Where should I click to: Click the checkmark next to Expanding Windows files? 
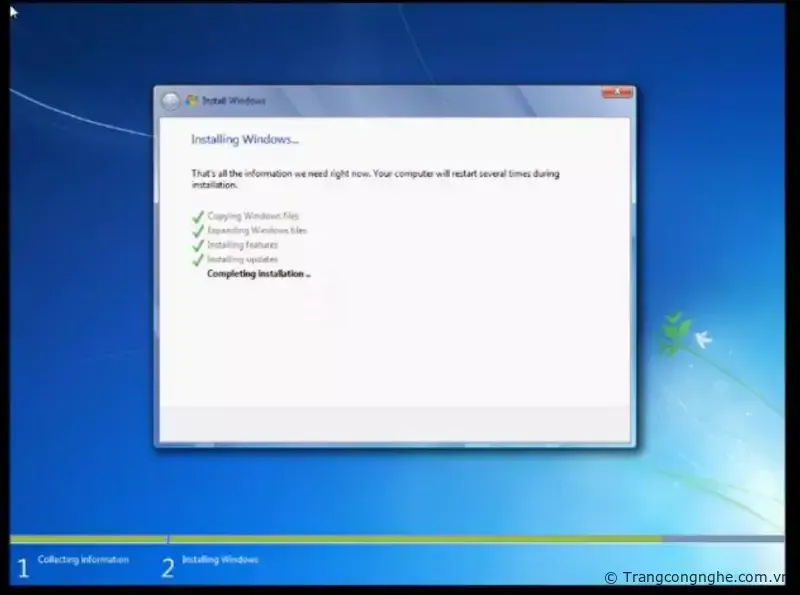(197, 230)
